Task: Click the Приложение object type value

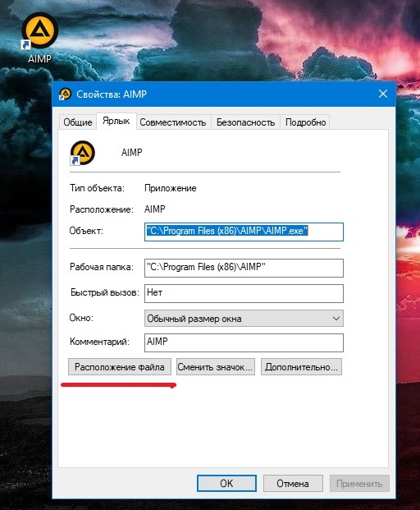Action: click(170, 188)
